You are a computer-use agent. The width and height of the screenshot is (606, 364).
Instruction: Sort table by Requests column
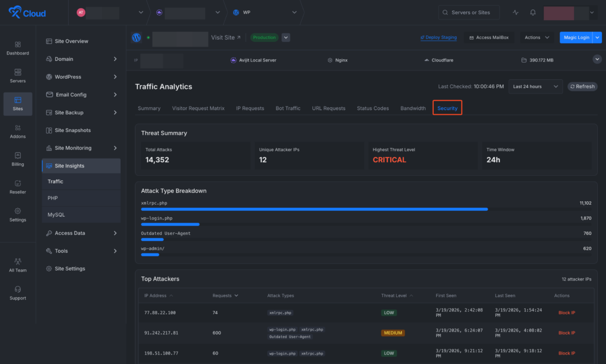(x=225, y=295)
